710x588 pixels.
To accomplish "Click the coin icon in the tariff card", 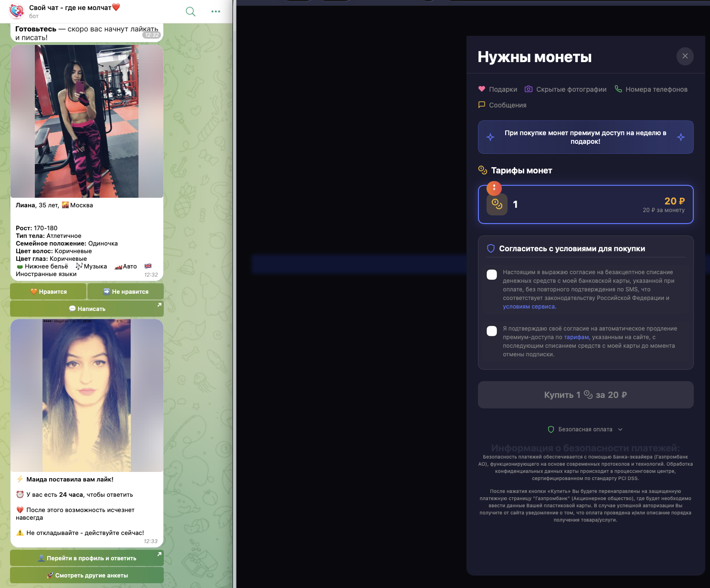I will pyautogui.click(x=497, y=204).
